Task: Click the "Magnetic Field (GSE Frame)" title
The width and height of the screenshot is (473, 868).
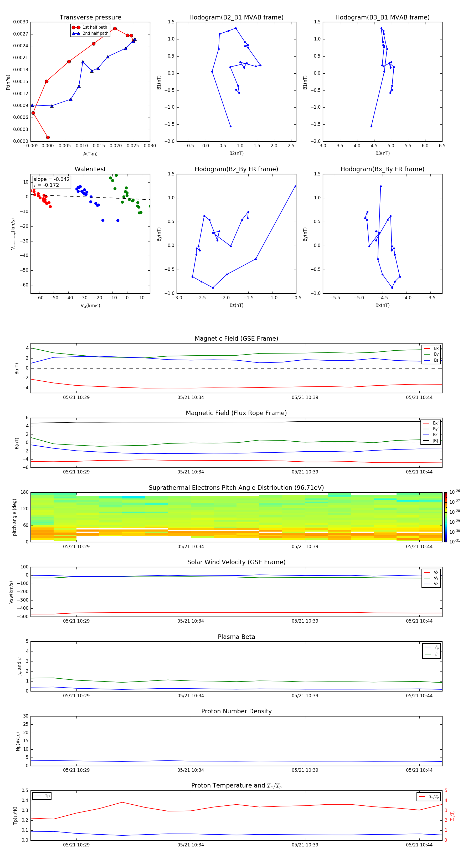Action: (x=236, y=339)
